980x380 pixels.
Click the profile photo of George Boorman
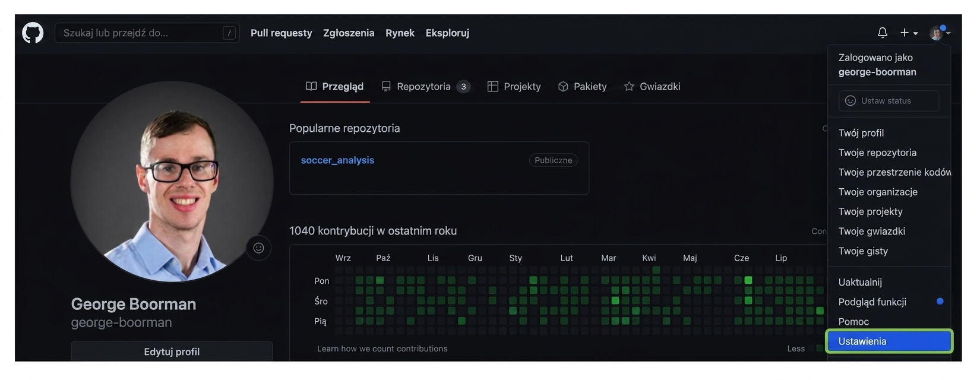click(x=172, y=181)
